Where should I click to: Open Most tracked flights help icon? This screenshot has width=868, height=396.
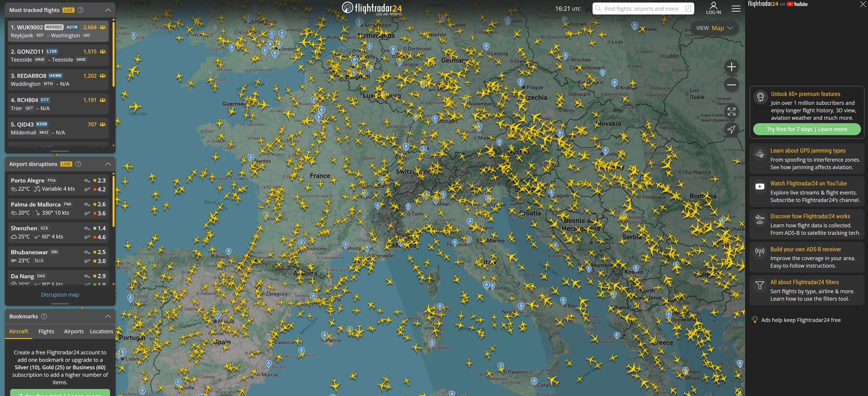click(x=81, y=10)
